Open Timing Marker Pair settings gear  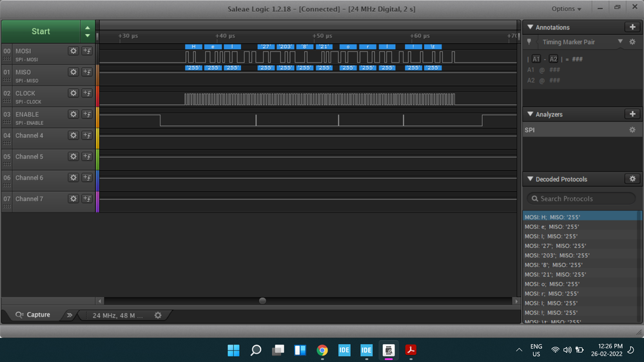pyautogui.click(x=632, y=42)
